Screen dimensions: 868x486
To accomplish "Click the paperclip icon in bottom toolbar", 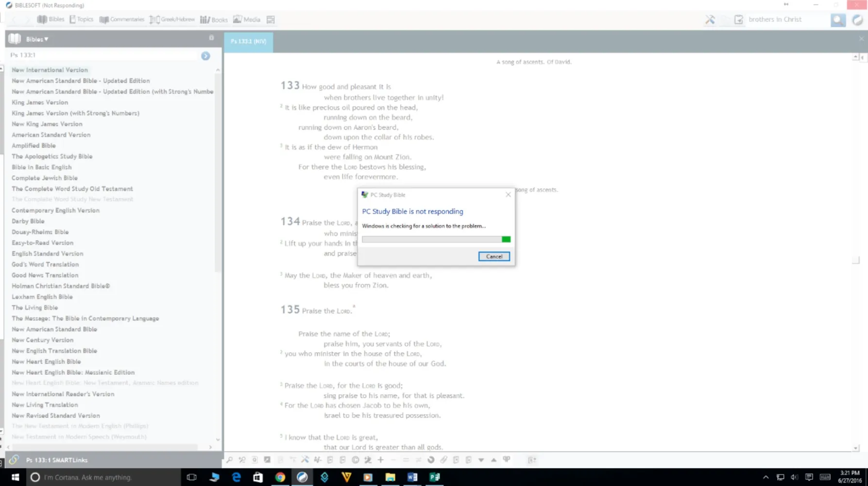I will point(443,460).
